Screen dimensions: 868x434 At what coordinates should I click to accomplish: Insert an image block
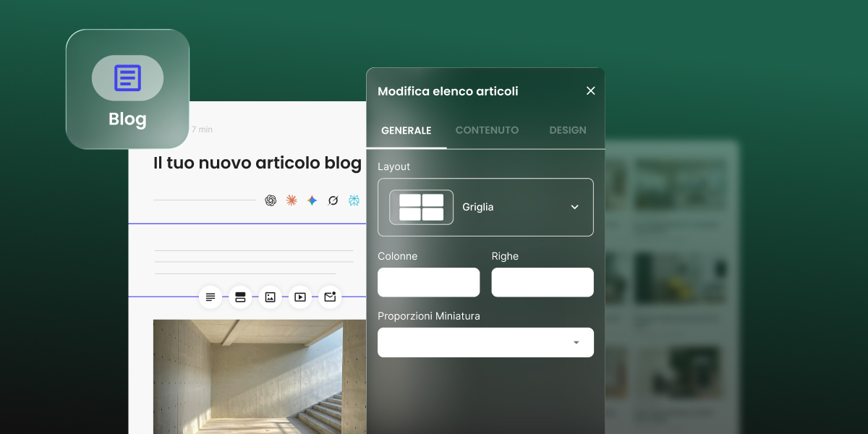pos(270,297)
